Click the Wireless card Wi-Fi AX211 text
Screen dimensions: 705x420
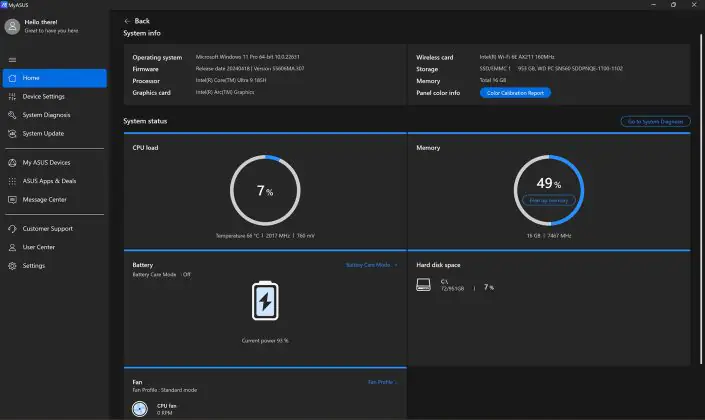click(517, 57)
